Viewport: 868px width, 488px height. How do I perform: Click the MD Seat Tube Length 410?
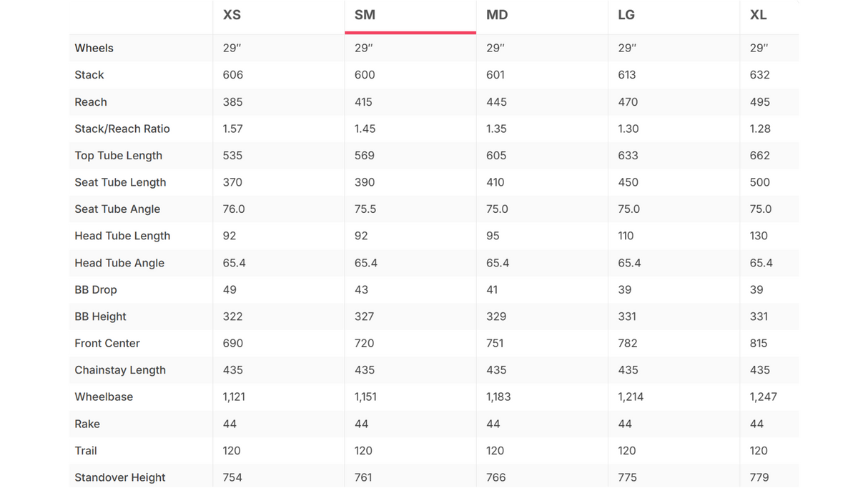tap(495, 182)
